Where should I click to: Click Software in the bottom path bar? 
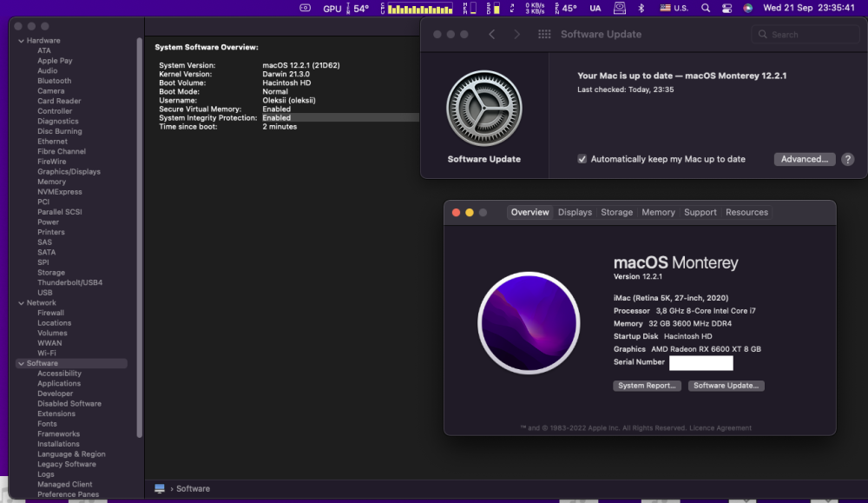(193, 488)
